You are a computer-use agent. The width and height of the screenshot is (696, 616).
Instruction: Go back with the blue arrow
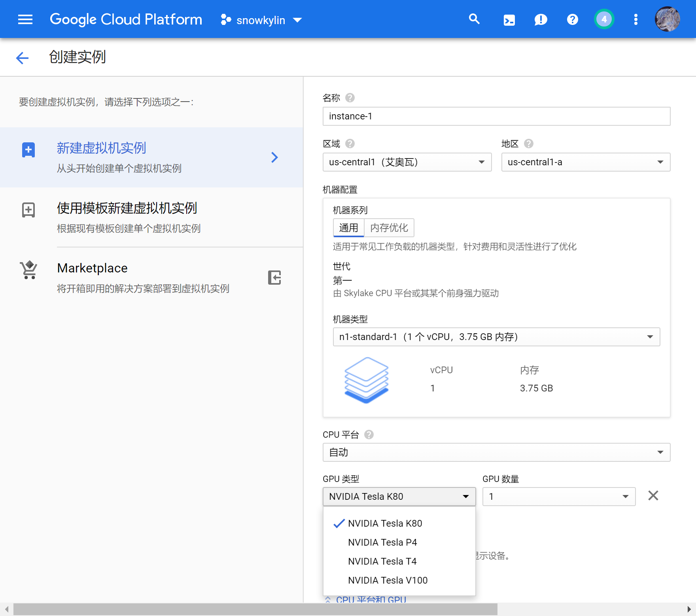23,58
